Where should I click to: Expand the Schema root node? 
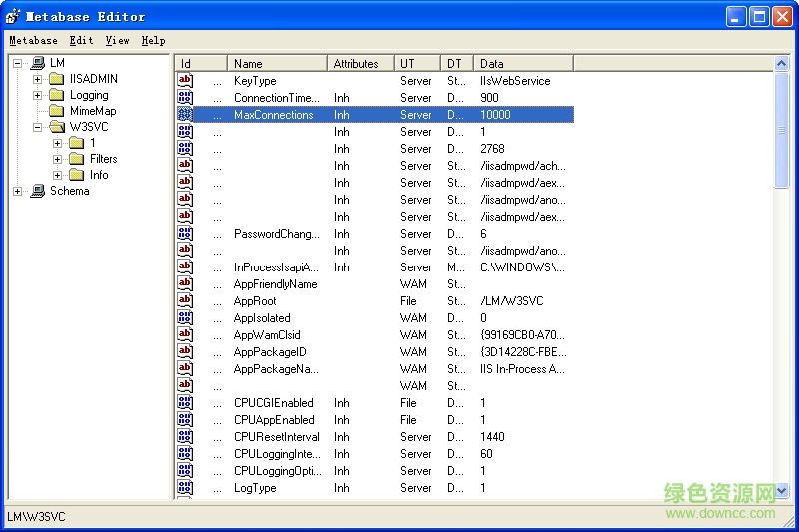tap(18, 191)
